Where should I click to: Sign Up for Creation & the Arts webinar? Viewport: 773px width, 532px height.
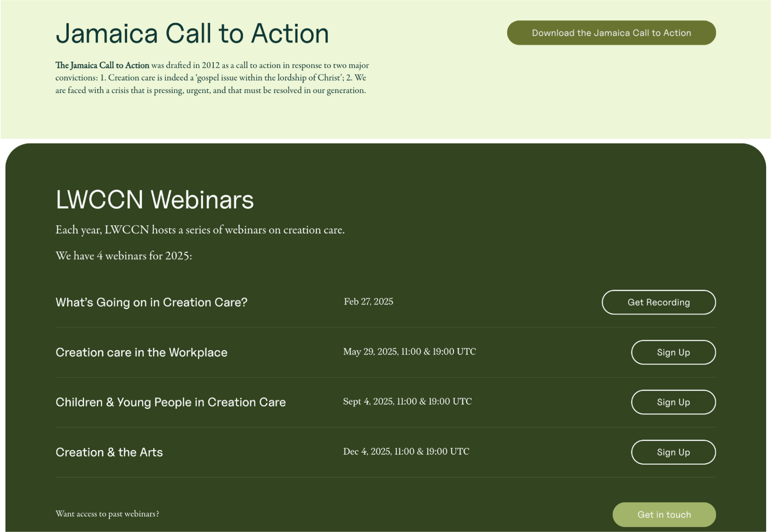pyautogui.click(x=673, y=452)
